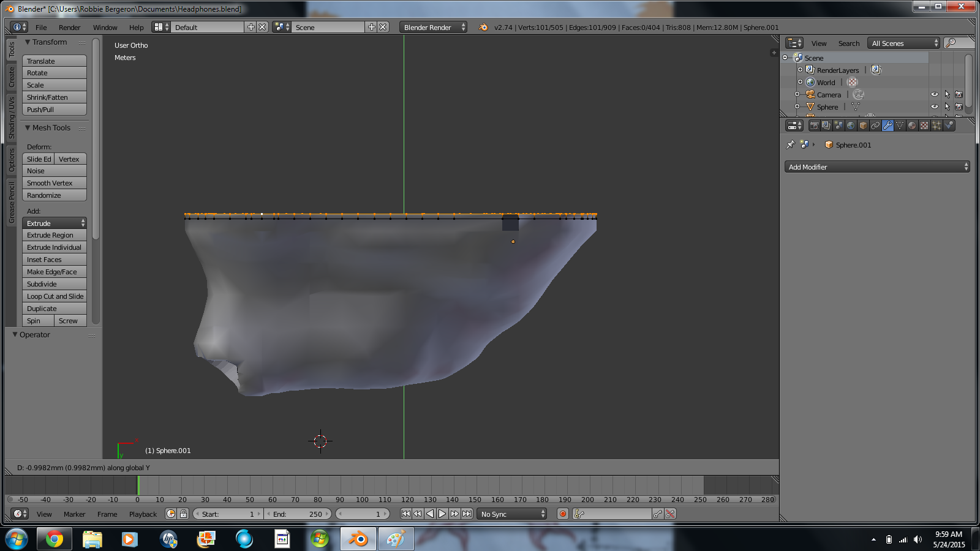Open the No Sync dropdown
This screenshot has width=980, height=551.
coord(512,514)
